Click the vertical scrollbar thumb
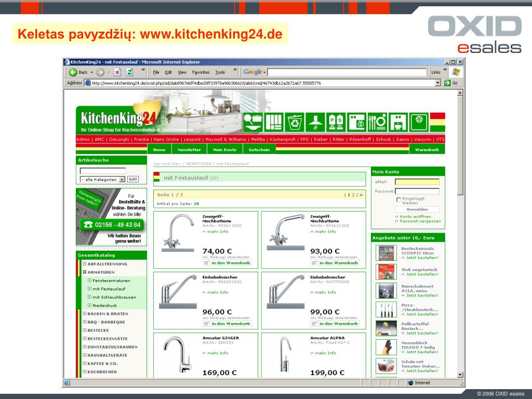Screen dimensions: 532x399 coord(460,145)
